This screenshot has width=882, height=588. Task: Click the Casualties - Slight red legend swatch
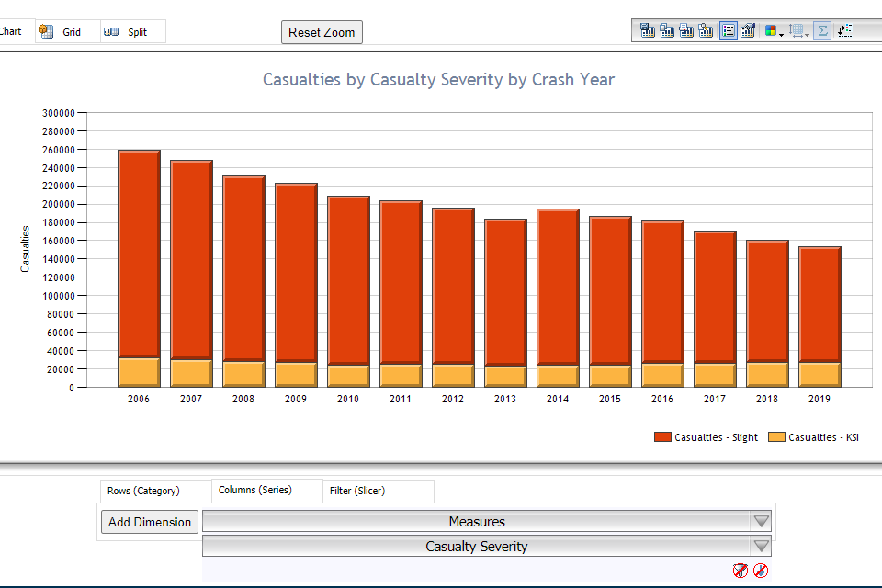662,437
